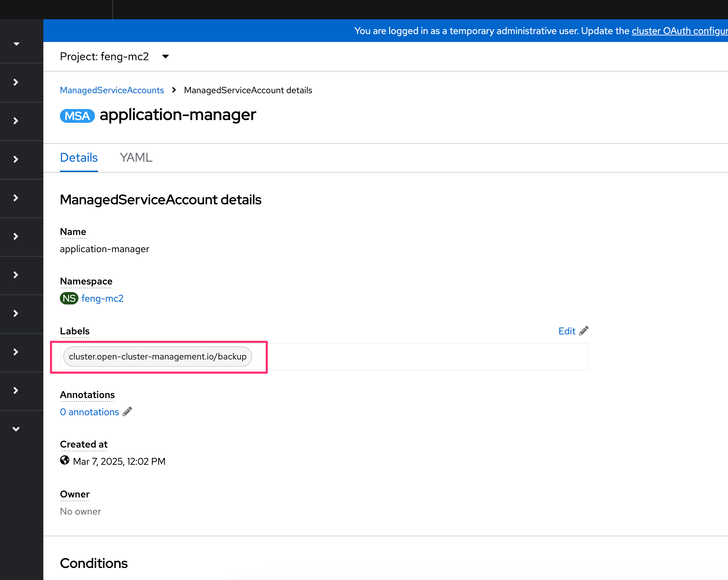Viewport: 728px width, 580px height.
Task: Click the pencil icon next to 0 annotations
Action: (x=127, y=412)
